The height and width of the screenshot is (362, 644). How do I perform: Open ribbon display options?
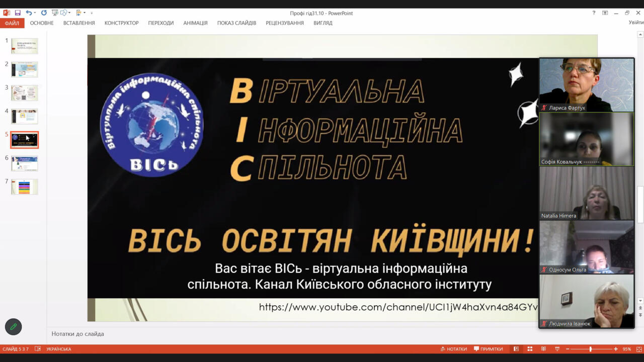605,13
